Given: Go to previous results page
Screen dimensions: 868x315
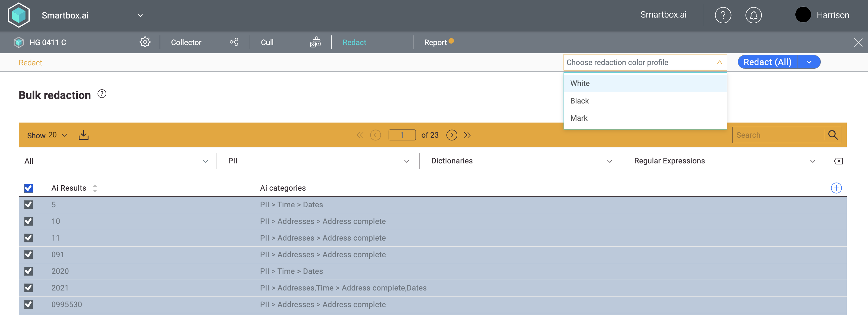Looking at the screenshot, I should click(375, 135).
